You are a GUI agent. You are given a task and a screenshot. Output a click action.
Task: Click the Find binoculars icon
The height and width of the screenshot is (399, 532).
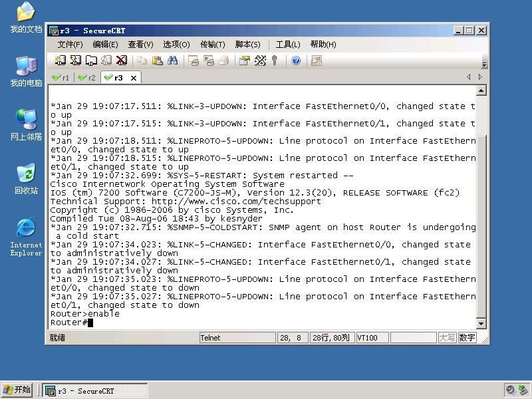click(x=172, y=61)
